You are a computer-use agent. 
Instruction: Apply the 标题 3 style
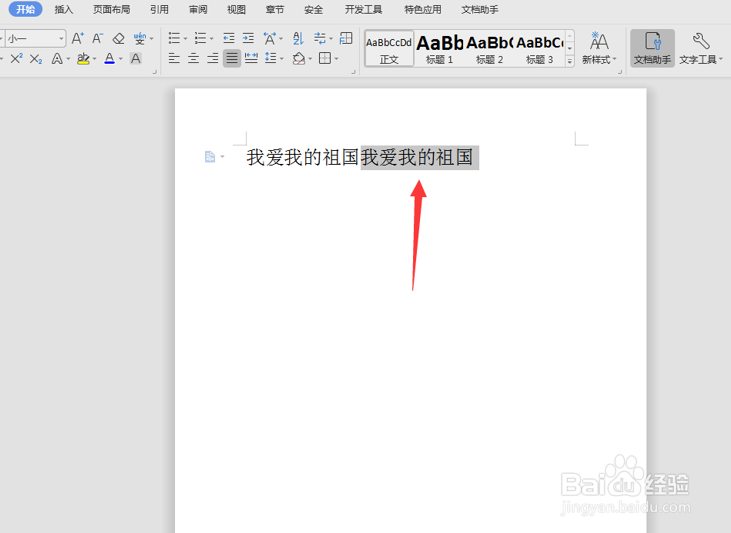[539, 49]
